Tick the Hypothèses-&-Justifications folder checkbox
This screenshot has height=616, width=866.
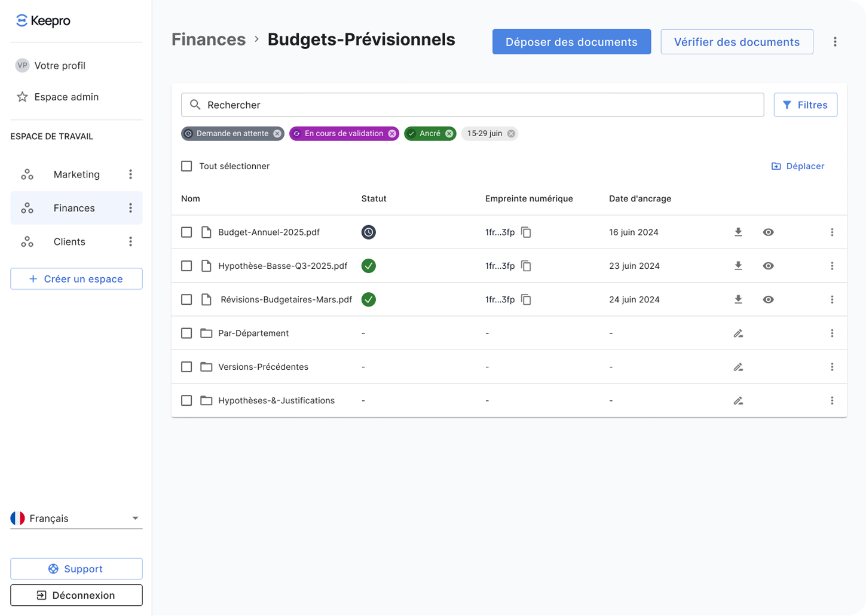pyautogui.click(x=186, y=400)
